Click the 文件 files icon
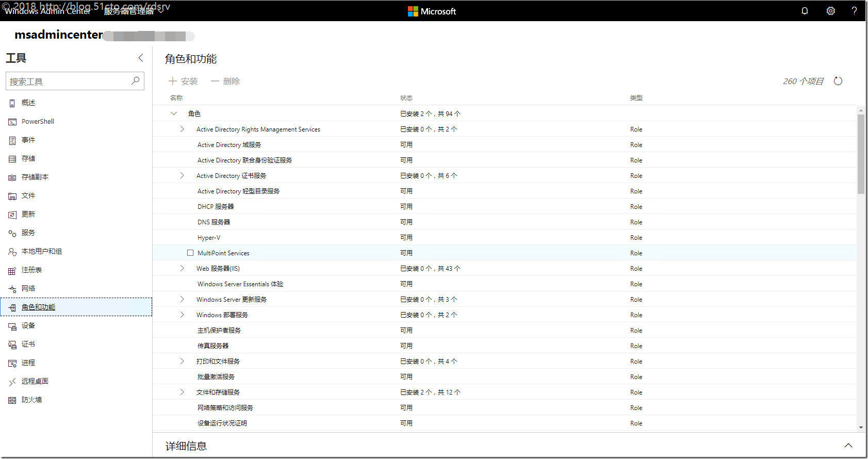The image size is (868, 459). (12, 196)
